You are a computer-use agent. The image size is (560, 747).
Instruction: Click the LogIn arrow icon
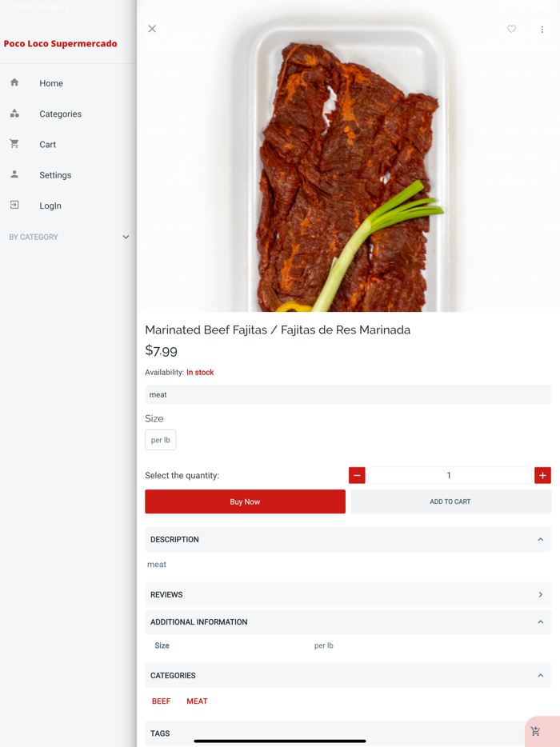14,206
